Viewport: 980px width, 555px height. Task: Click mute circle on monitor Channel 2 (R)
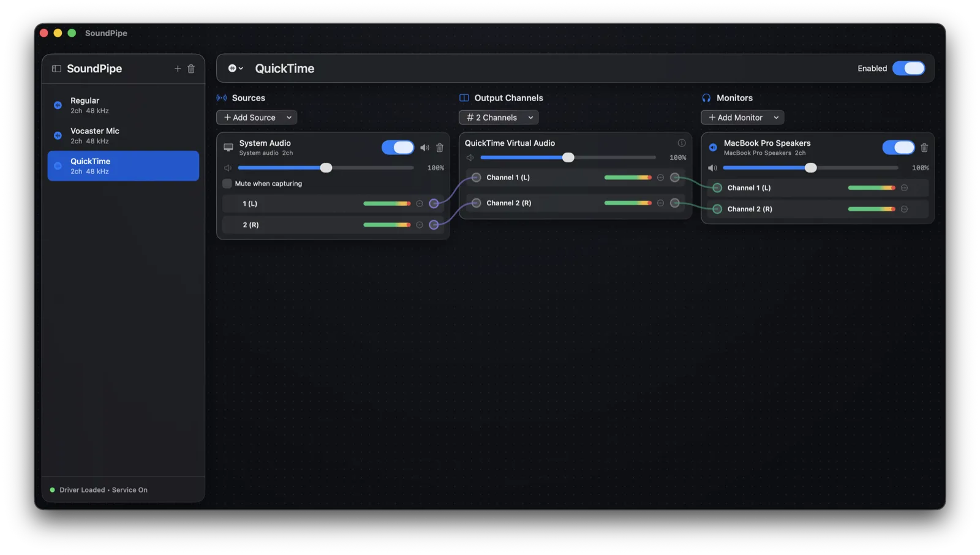tap(904, 209)
